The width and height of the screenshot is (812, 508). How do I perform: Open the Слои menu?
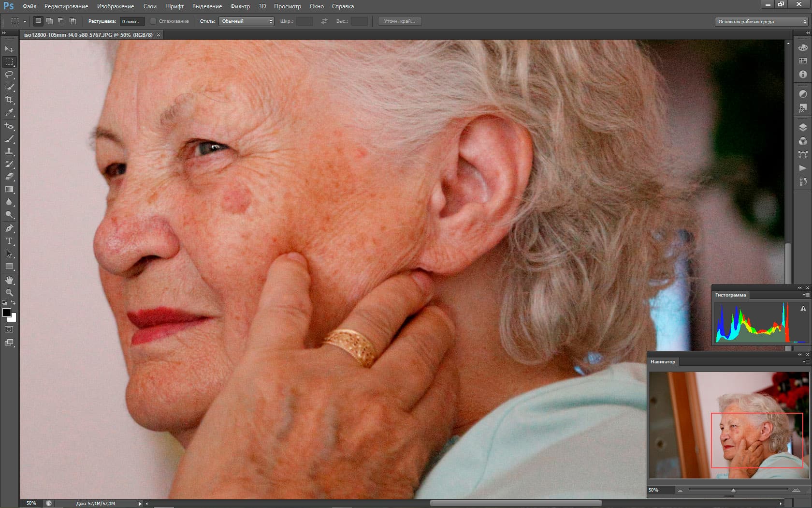150,6
